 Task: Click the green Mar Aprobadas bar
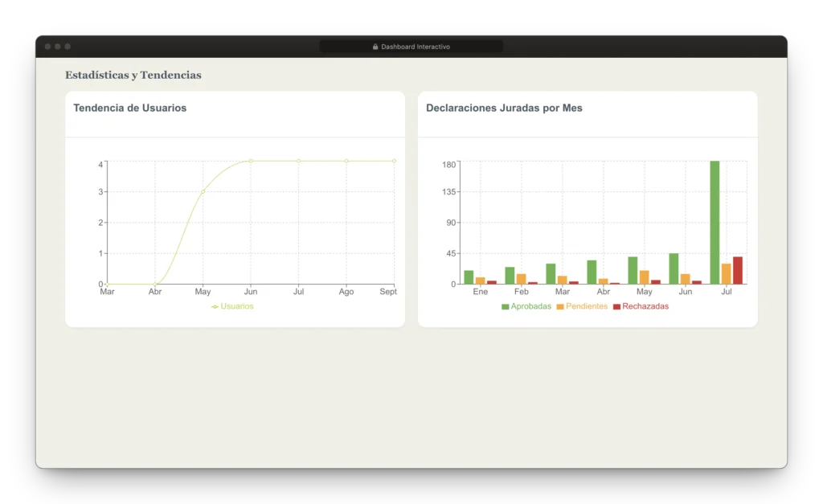(551, 274)
